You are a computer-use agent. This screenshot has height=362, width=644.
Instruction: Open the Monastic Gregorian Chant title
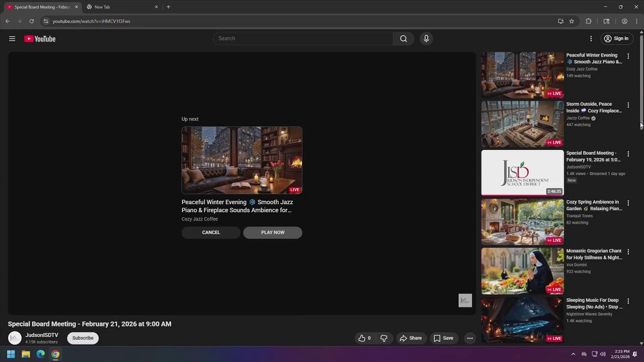click(x=594, y=254)
